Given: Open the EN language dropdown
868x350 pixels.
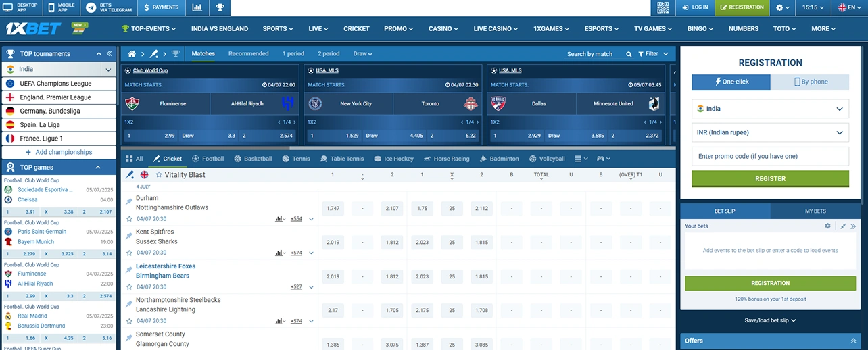Looking at the screenshot, I should pos(850,7).
